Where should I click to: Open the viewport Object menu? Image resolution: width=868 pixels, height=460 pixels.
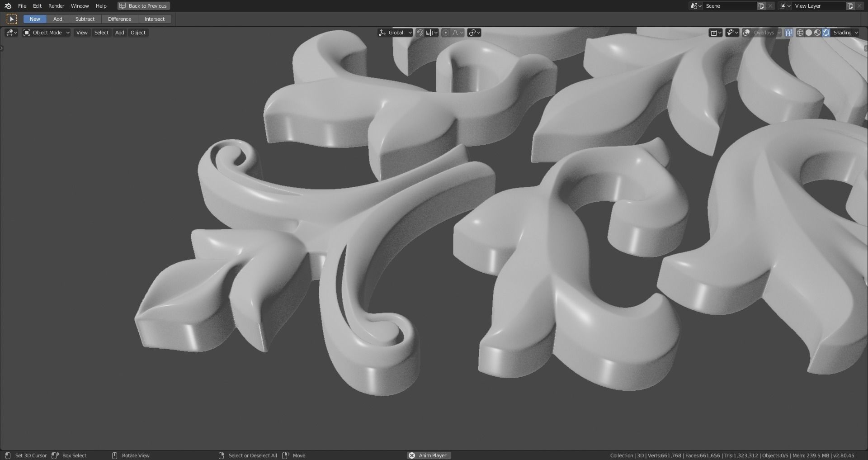tap(138, 33)
